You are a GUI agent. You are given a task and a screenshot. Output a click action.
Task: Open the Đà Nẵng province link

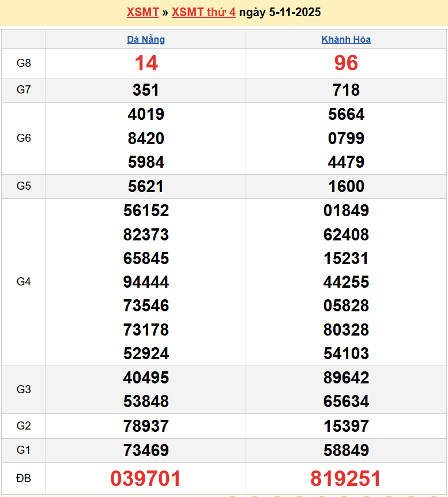(x=146, y=39)
